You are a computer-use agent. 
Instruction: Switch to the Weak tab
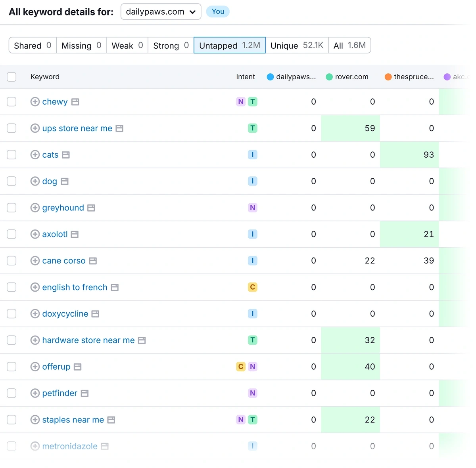click(127, 46)
